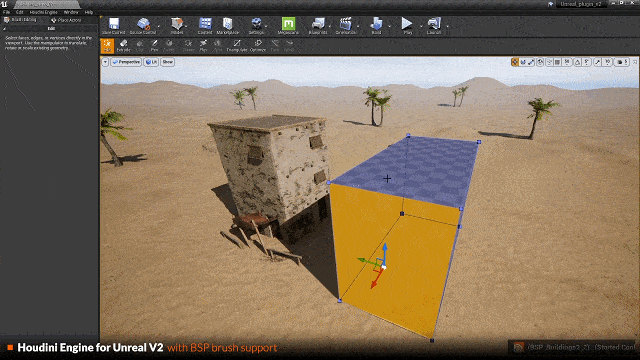This screenshot has height=360, width=640.
Task: Click the Optimize geometry tool
Action: (258, 46)
